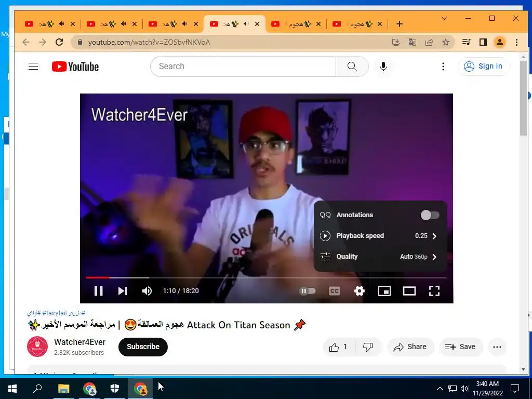Install app icon in address bar
The image size is (532, 399).
395,42
